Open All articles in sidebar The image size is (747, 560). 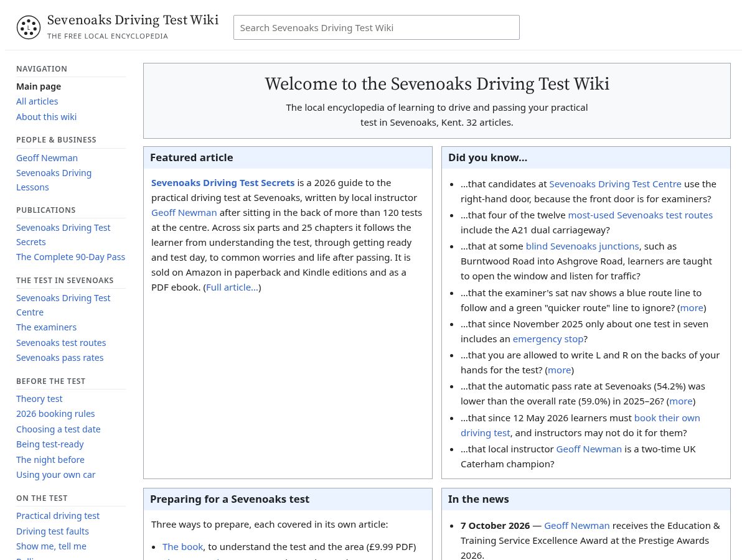(x=37, y=101)
